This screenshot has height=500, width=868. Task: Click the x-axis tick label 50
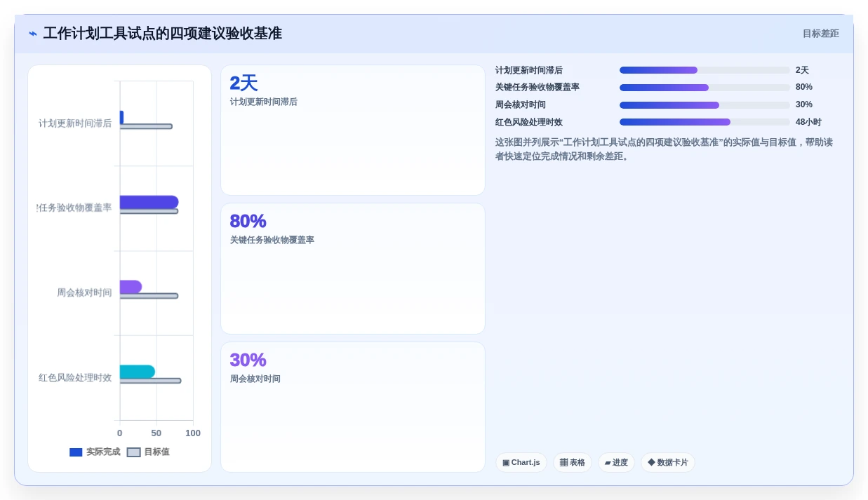156,433
